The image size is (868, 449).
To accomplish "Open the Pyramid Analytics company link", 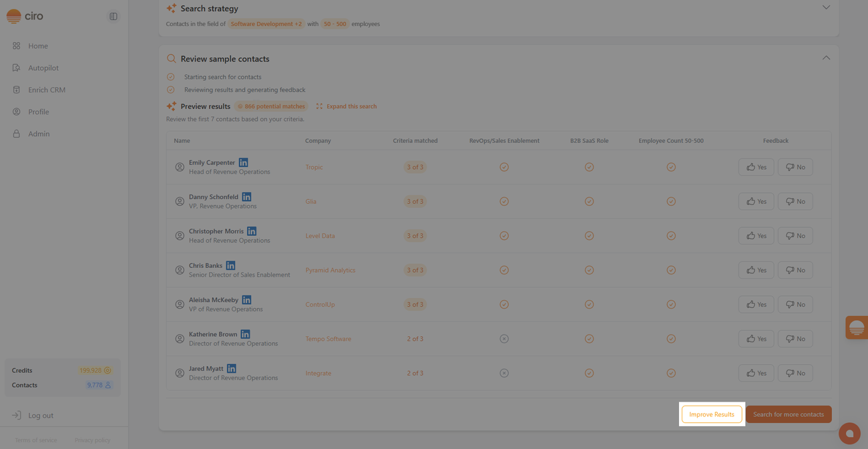I will [331, 270].
